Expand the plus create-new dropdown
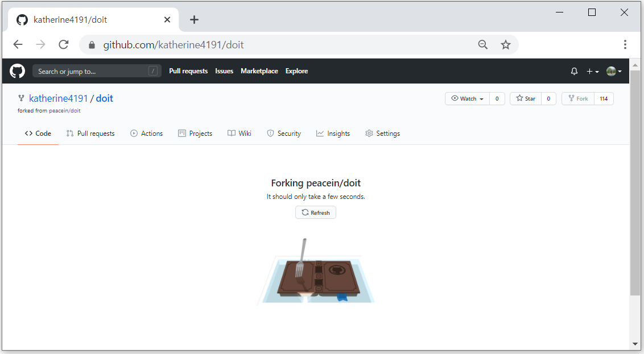Image resolution: width=644 pixels, height=354 pixels. 592,72
